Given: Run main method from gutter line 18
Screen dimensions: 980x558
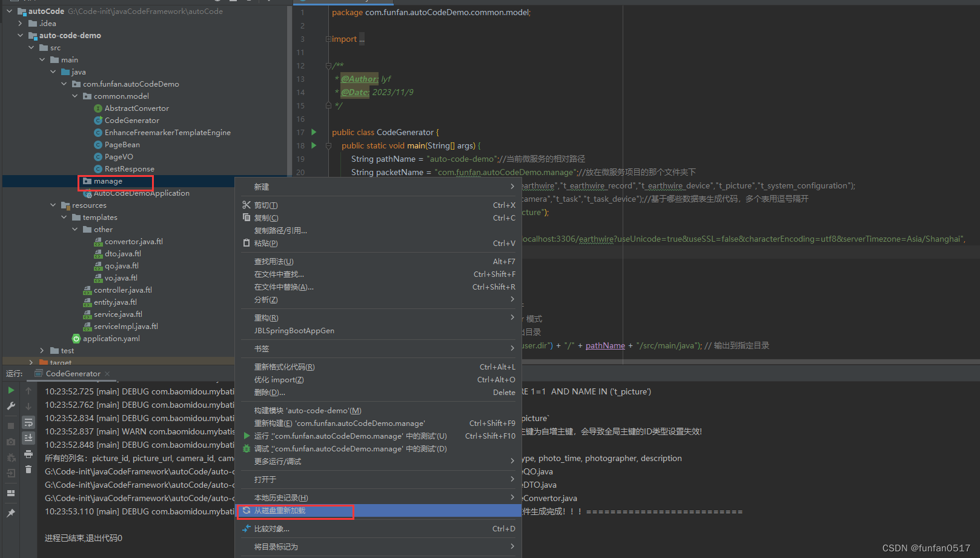Looking at the screenshot, I should [314, 145].
